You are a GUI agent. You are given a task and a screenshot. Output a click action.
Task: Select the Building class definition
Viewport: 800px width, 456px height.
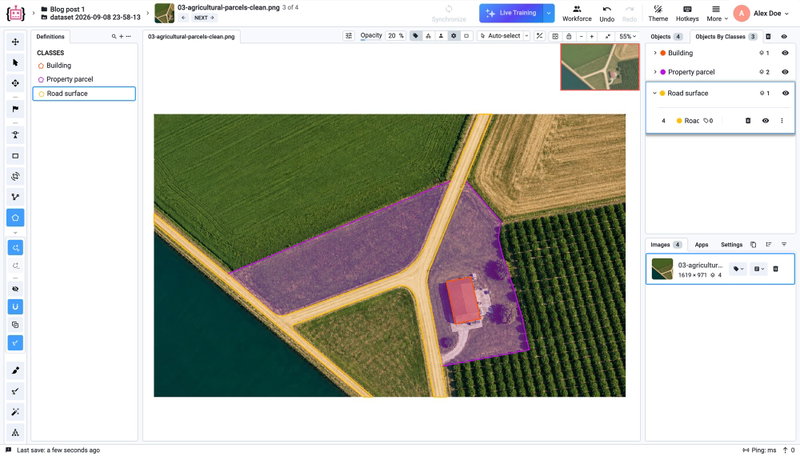84,66
